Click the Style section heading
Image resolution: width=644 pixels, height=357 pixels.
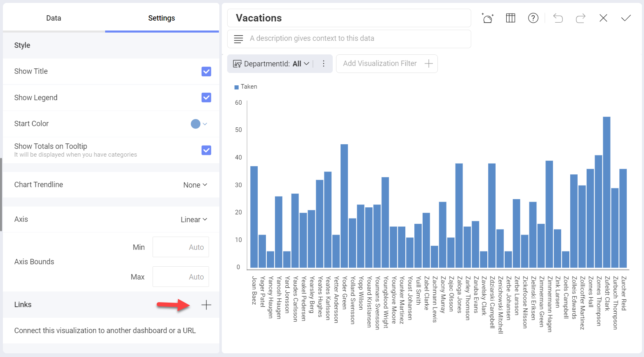pos(22,45)
